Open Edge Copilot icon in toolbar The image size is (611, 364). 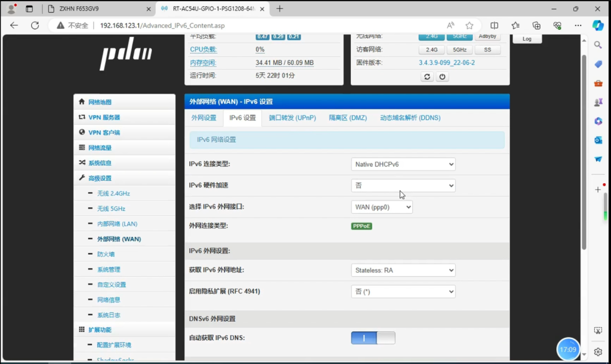click(x=598, y=26)
